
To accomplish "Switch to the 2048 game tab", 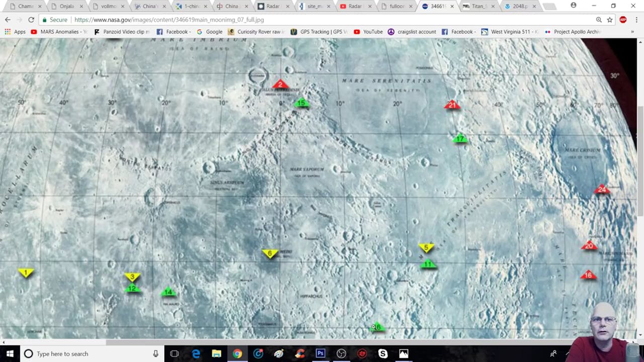I will pos(519,6).
